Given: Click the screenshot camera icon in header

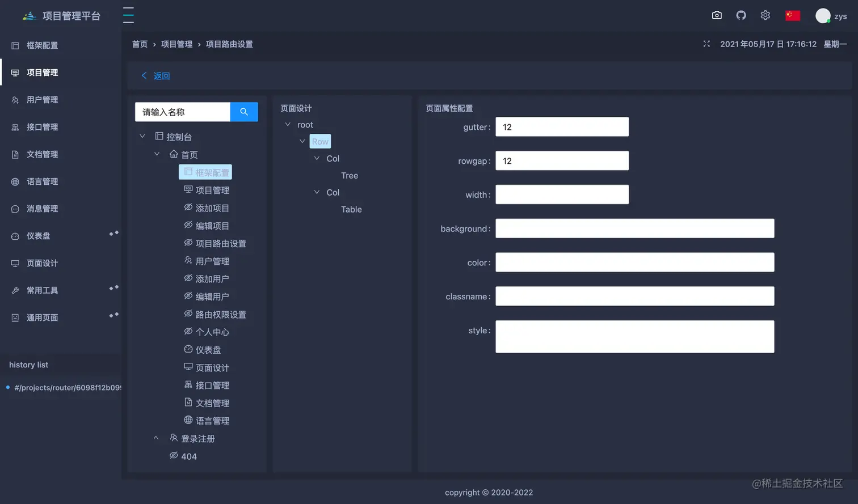Looking at the screenshot, I should click(x=717, y=15).
